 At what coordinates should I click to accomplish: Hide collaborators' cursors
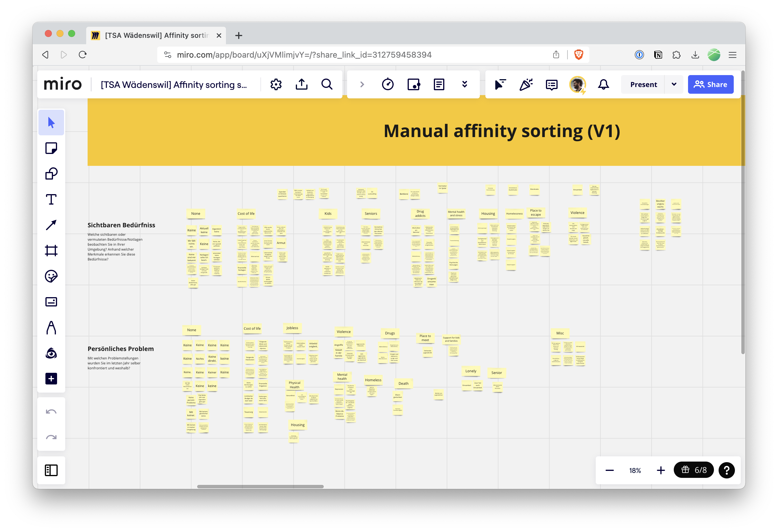coord(500,84)
